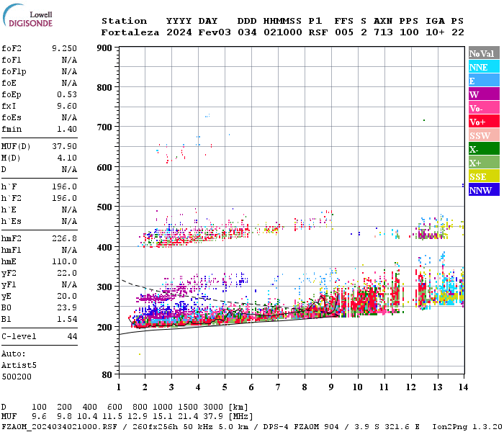This screenshot has height=432, width=504.
Task: Click the hmE value 110.0
Action: point(64,261)
